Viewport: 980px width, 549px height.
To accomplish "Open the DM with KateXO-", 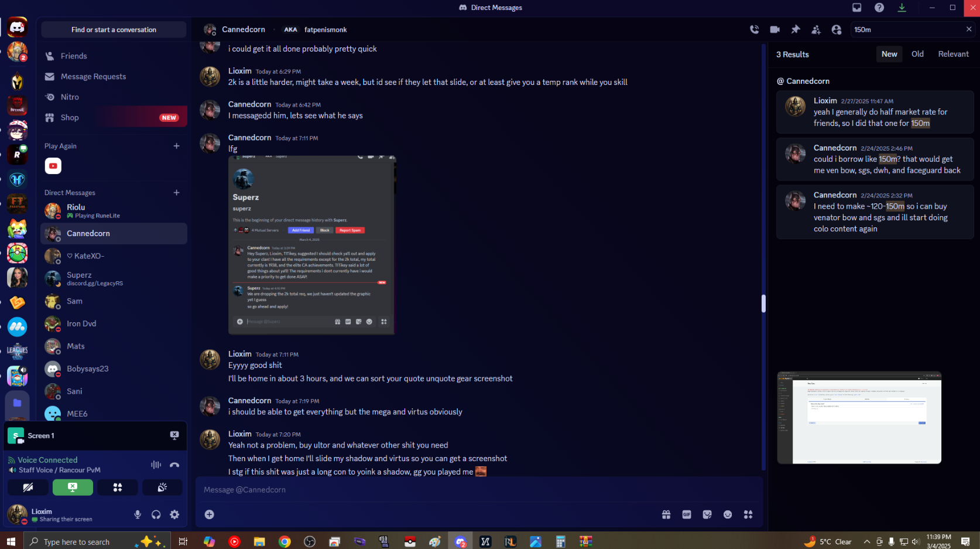I will tap(114, 256).
